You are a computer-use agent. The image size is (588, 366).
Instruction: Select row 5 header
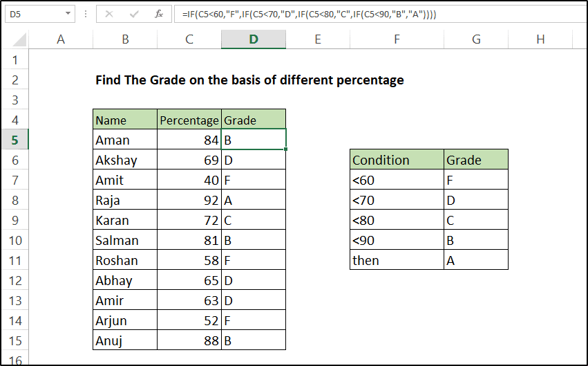click(x=15, y=140)
